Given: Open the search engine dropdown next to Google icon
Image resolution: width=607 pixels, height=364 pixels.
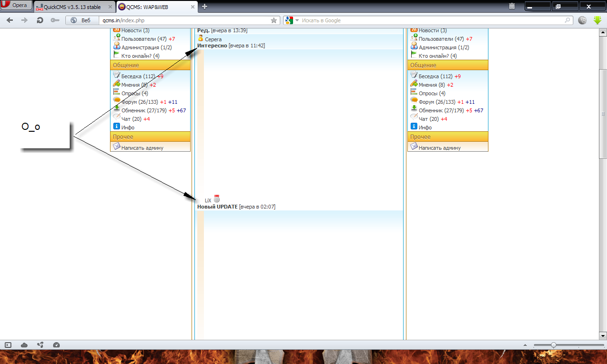Looking at the screenshot, I should [x=297, y=20].
